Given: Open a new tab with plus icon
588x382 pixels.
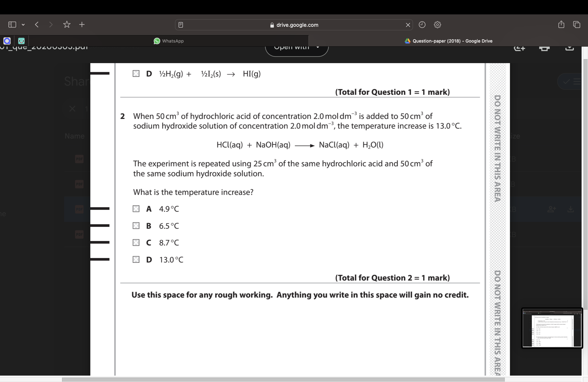Looking at the screenshot, I should [82, 24].
